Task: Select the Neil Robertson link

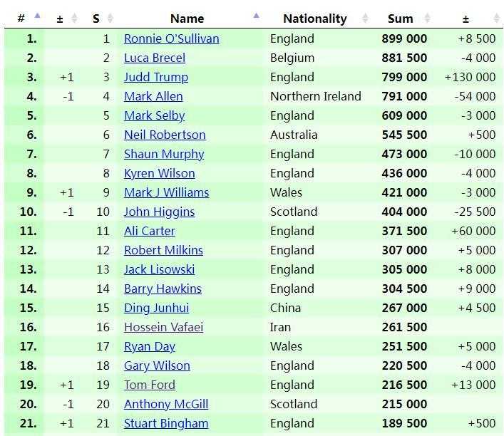Action: click(165, 135)
